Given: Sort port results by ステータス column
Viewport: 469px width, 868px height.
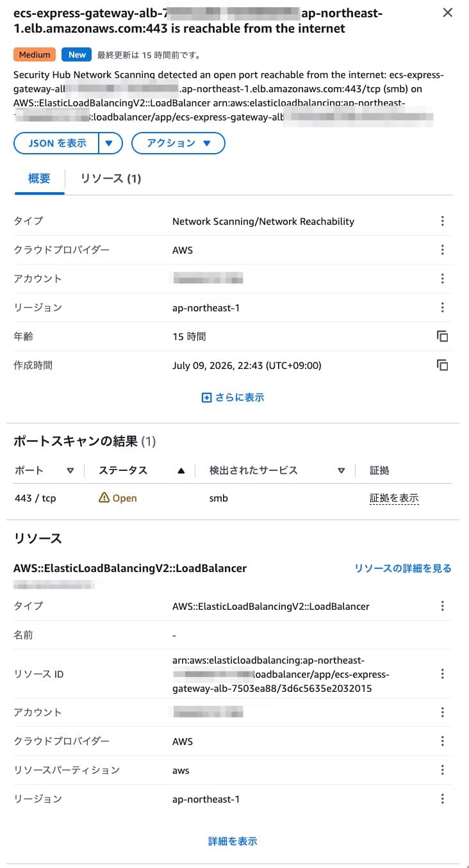Looking at the screenshot, I should pyautogui.click(x=181, y=471).
